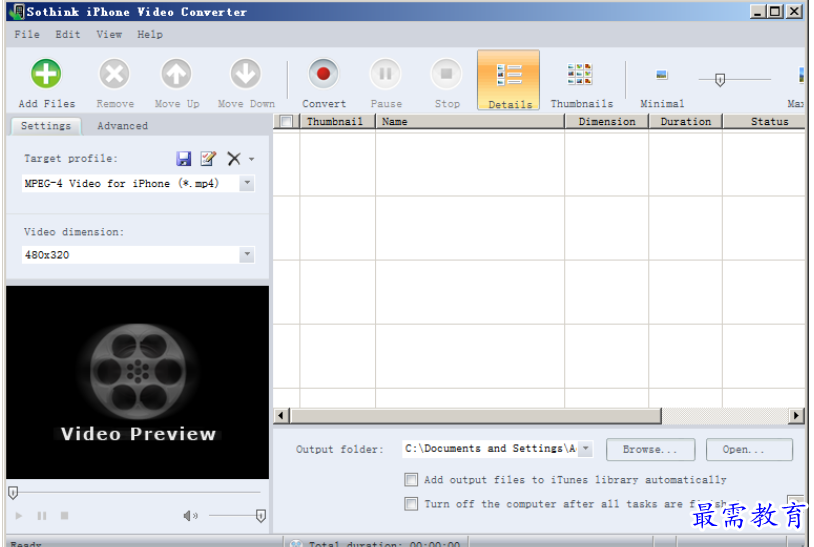Toggle the select-all checkbox in list header
This screenshot has height=547, width=814.
coord(286,121)
